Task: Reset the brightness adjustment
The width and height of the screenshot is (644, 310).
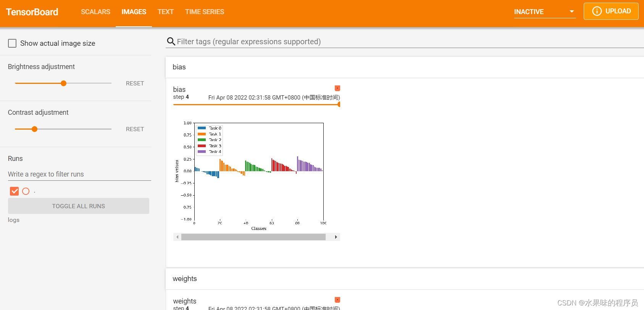Action: (135, 83)
